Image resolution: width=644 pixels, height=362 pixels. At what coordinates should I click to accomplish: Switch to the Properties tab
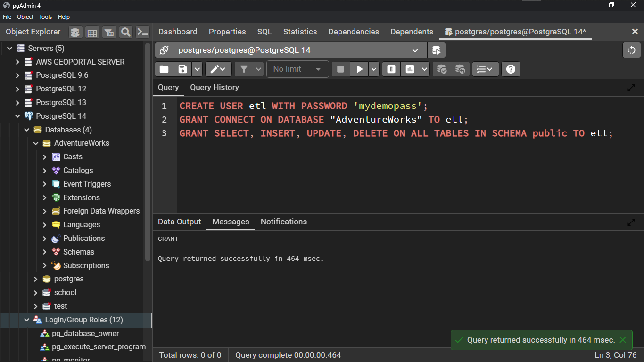coord(227,32)
